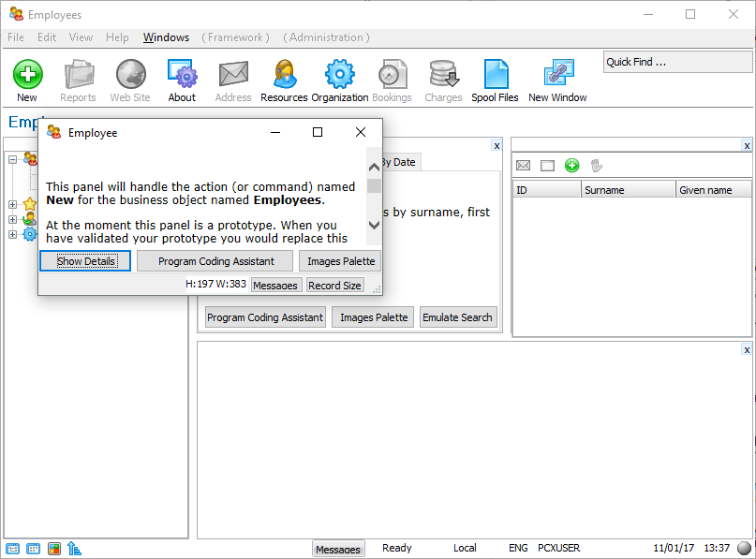Open the File menu

(16, 37)
